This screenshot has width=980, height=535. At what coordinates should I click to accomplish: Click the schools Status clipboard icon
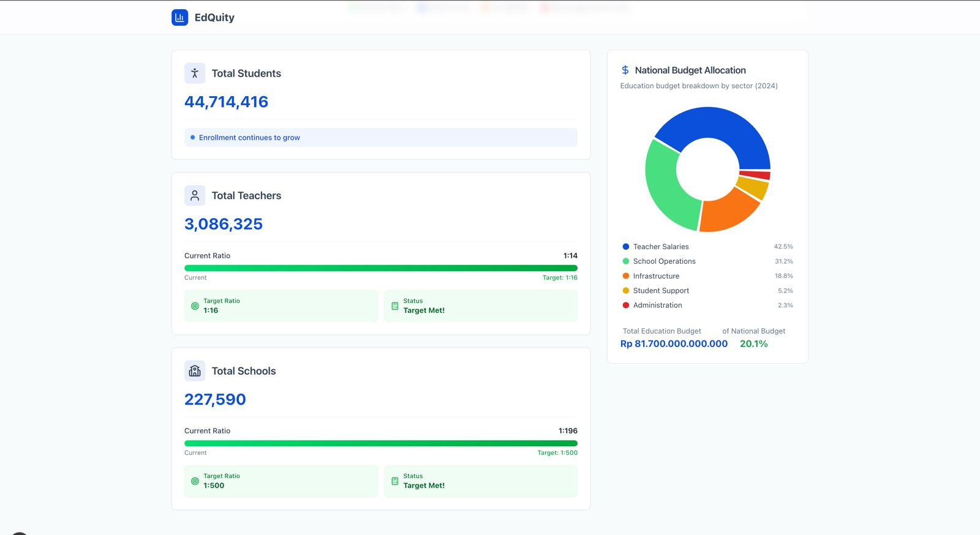click(x=395, y=481)
